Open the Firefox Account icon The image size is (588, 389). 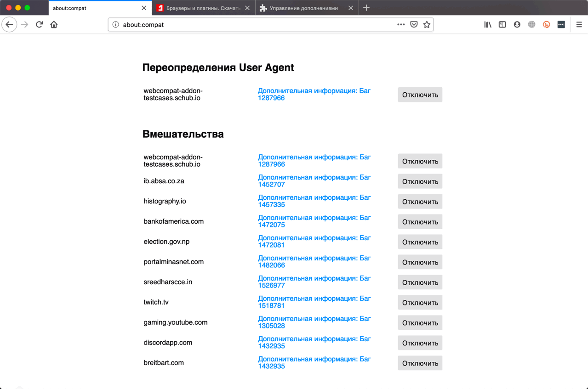tap(517, 25)
